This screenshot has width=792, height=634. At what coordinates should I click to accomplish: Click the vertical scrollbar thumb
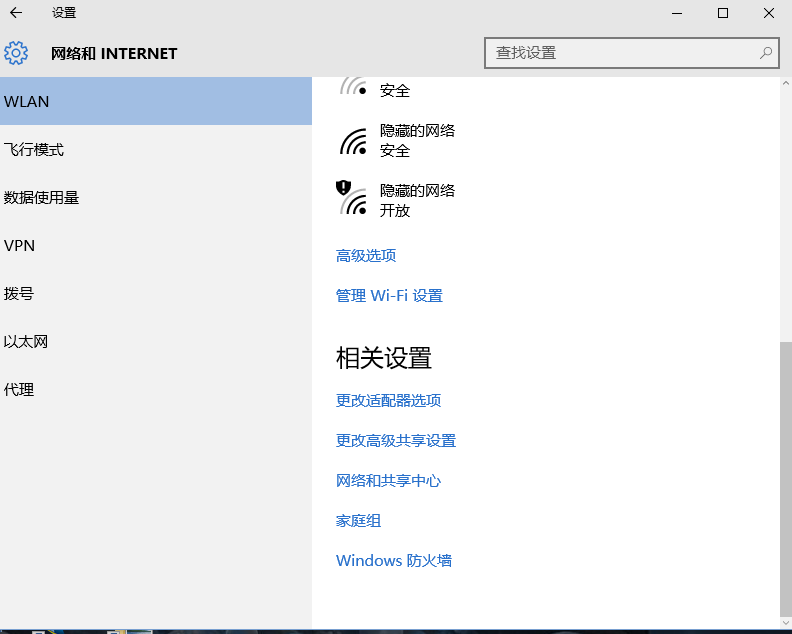pyautogui.click(x=786, y=477)
